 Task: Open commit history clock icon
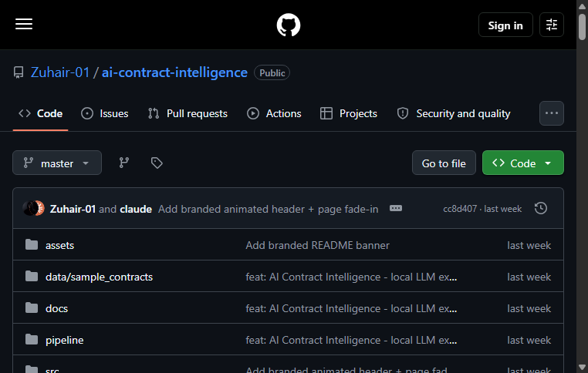click(541, 208)
